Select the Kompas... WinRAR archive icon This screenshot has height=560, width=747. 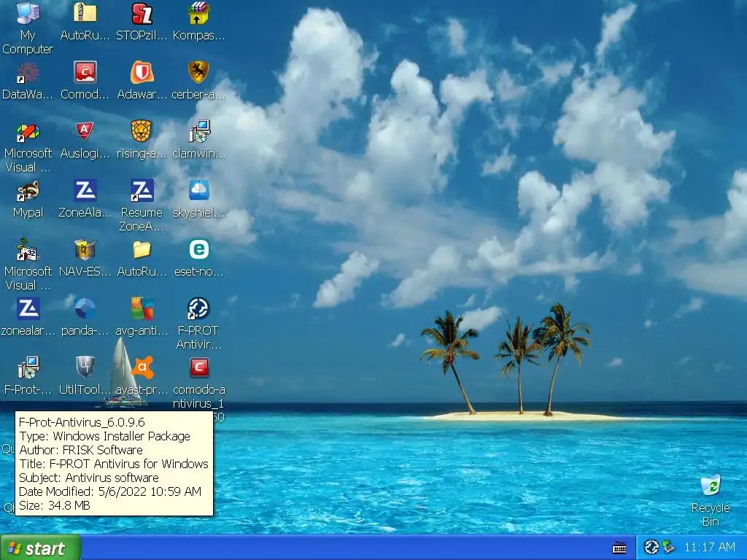coord(198,13)
